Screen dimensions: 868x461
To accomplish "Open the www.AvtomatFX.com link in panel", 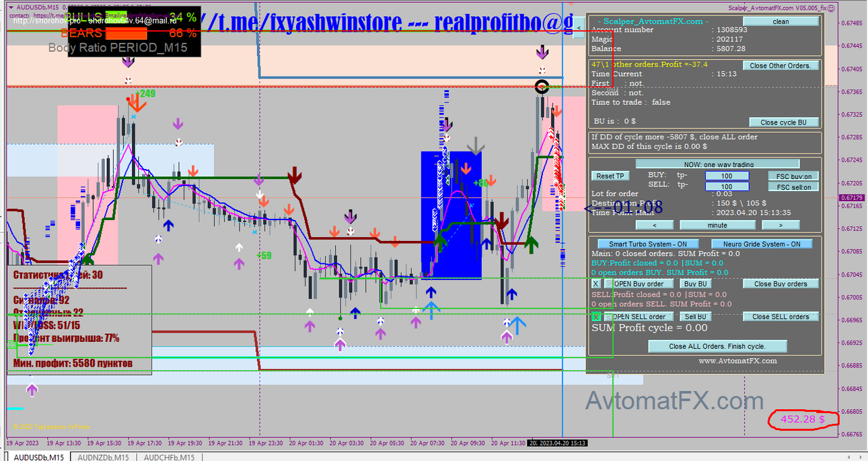I will click(x=737, y=361).
